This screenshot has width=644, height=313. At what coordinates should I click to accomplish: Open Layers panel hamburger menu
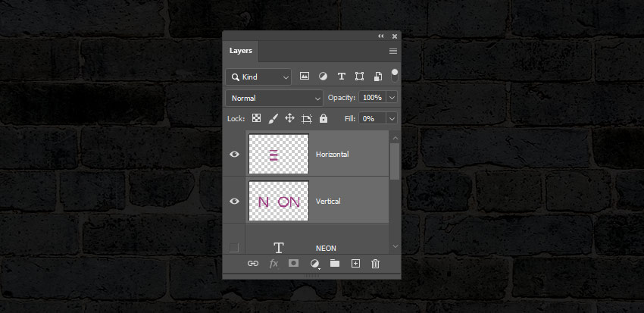(x=393, y=52)
